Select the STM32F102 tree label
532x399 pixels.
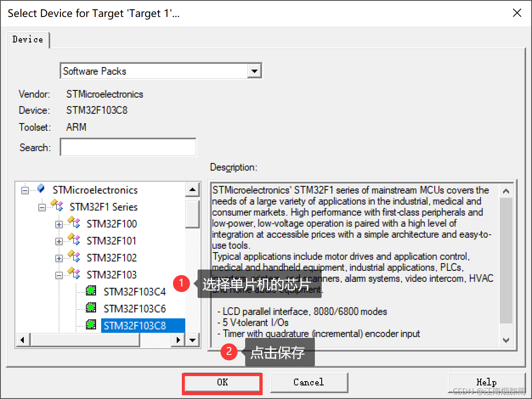pos(112,258)
